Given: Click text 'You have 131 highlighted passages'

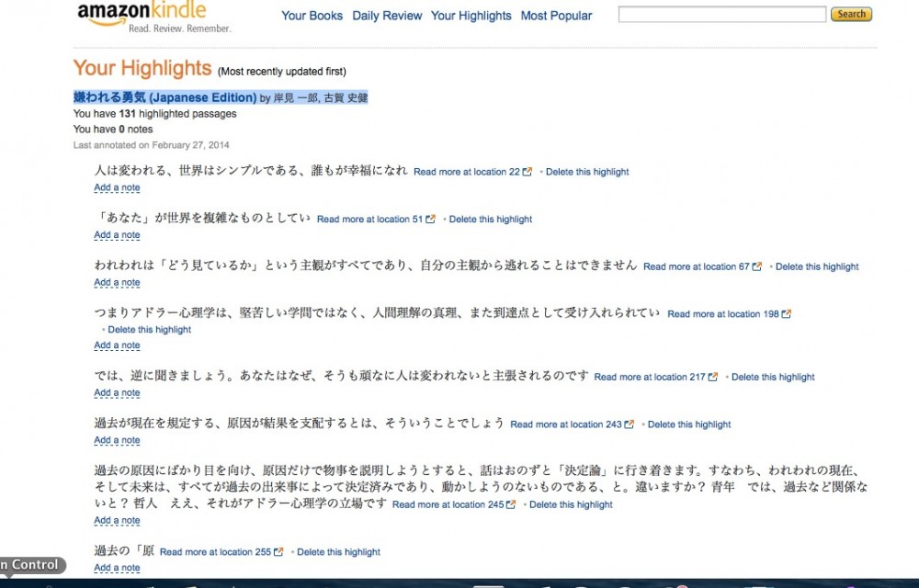Looking at the screenshot, I should click(154, 114).
